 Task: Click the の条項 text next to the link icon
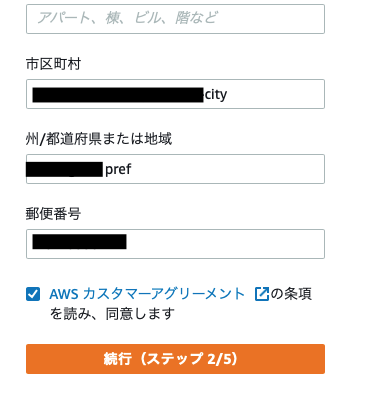(x=291, y=294)
